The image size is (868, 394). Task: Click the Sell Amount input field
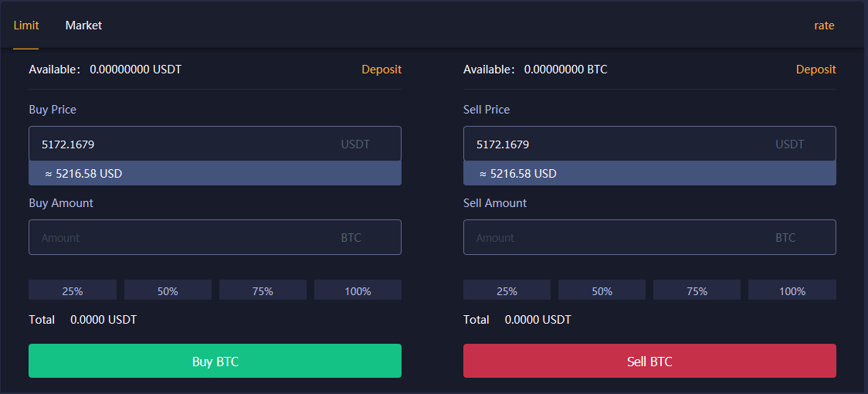coord(618,238)
